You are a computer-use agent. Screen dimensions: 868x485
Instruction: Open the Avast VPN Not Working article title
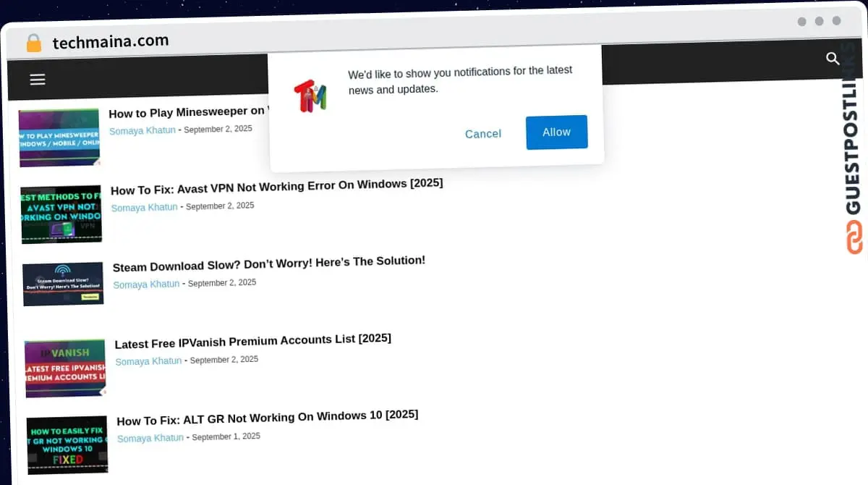[x=276, y=187]
